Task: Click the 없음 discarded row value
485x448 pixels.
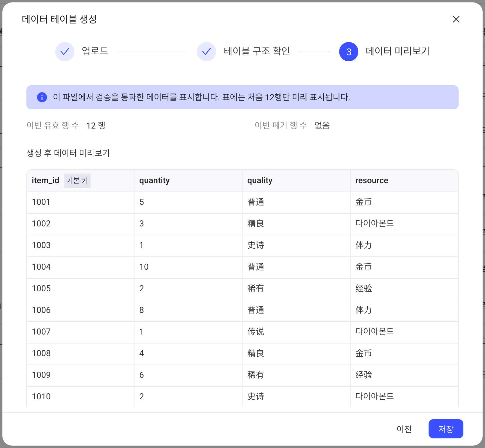Action: (x=322, y=126)
